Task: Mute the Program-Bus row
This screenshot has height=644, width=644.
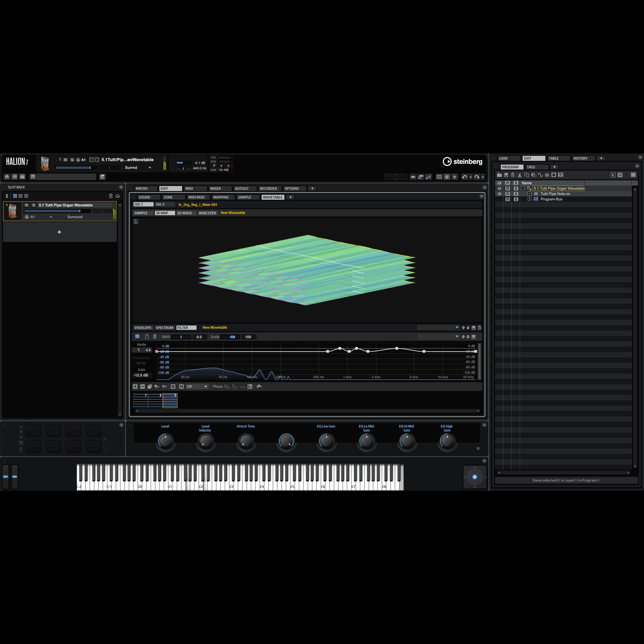Action: pos(508,199)
